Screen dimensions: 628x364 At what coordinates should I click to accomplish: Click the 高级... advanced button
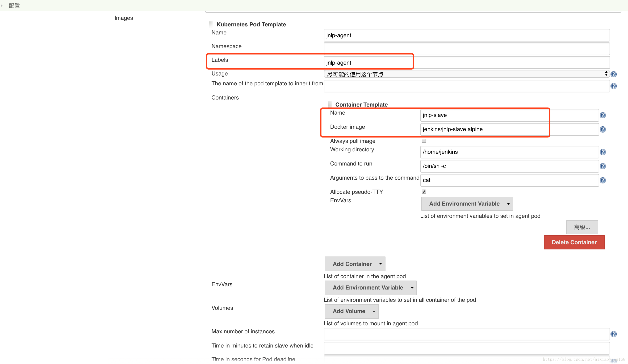(x=582, y=227)
